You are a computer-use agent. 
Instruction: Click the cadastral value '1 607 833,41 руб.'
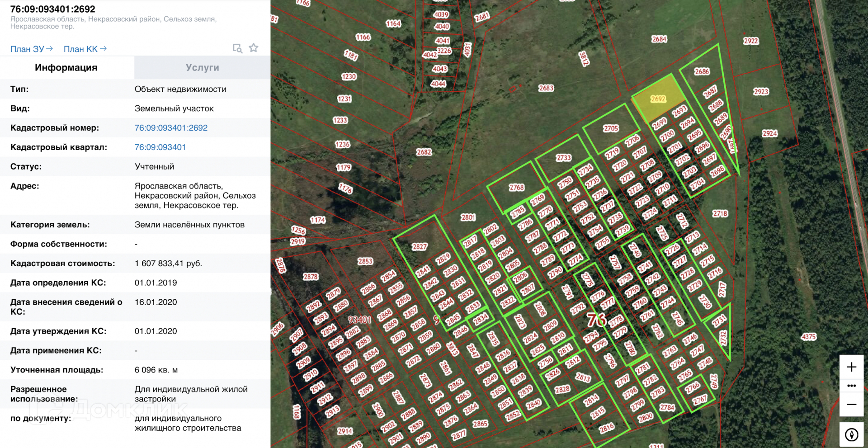(168, 263)
